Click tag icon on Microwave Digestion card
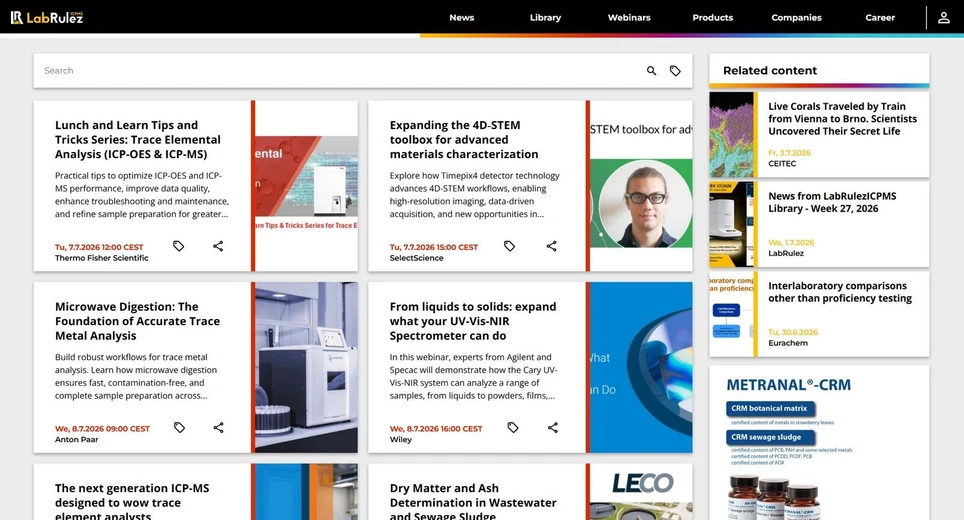Screen dimensions: 964x520 180,427
